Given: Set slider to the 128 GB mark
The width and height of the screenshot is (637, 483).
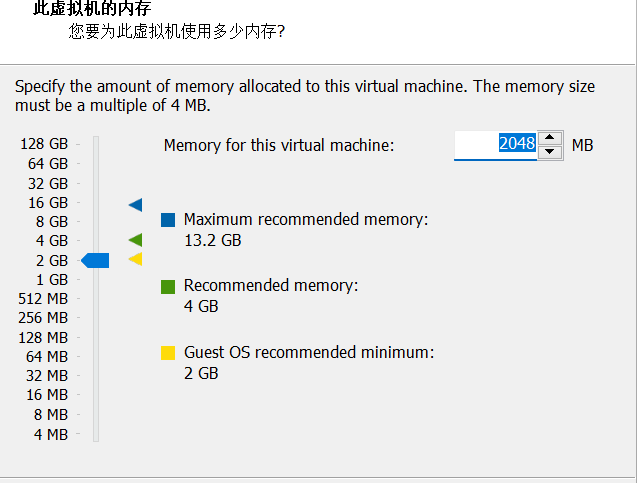Looking at the screenshot, I should click(96, 144).
